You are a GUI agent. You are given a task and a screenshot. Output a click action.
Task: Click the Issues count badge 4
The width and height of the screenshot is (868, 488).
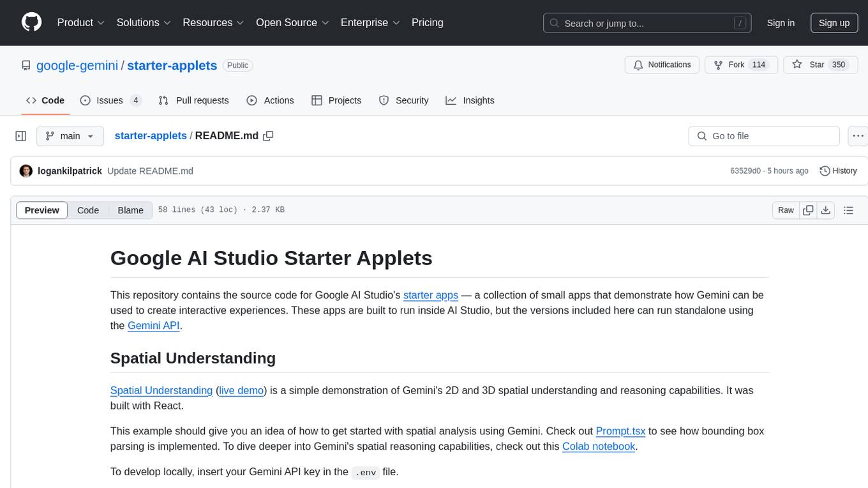coord(135,100)
